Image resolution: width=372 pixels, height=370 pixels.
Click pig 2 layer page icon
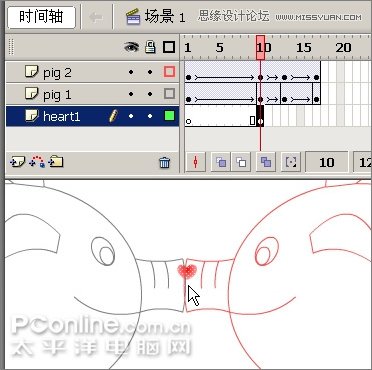32,71
